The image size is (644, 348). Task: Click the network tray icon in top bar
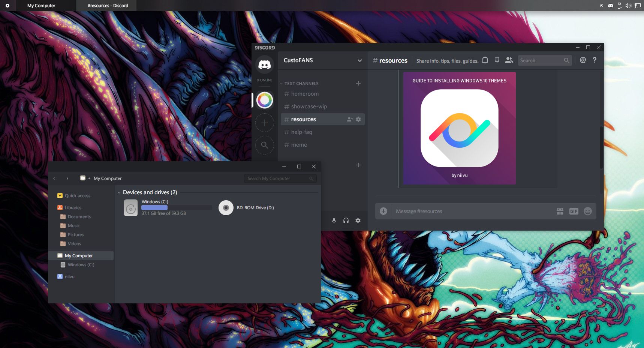(x=638, y=6)
